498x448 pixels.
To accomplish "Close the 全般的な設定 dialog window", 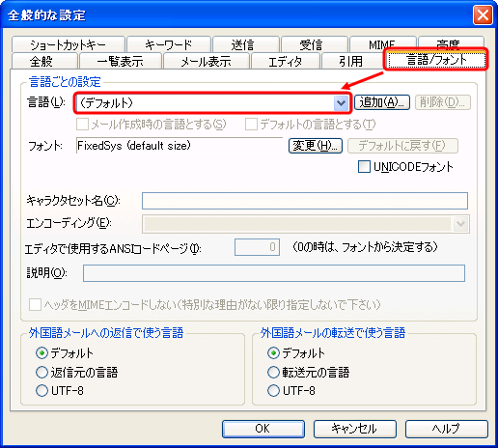I will [x=483, y=14].
